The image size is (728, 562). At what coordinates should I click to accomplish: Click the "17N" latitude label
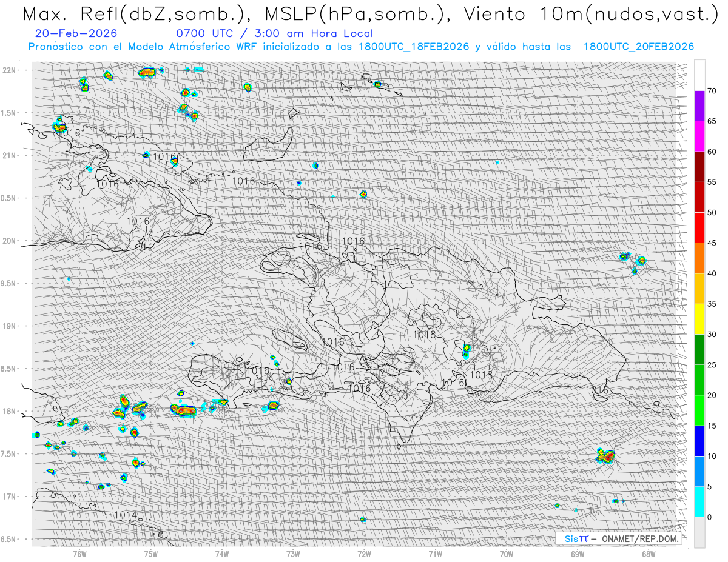click(10, 497)
